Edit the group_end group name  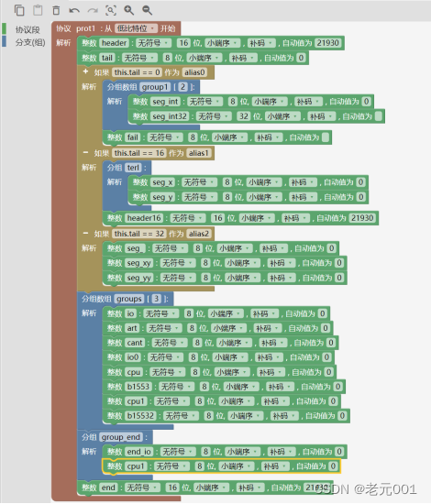tap(121, 437)
